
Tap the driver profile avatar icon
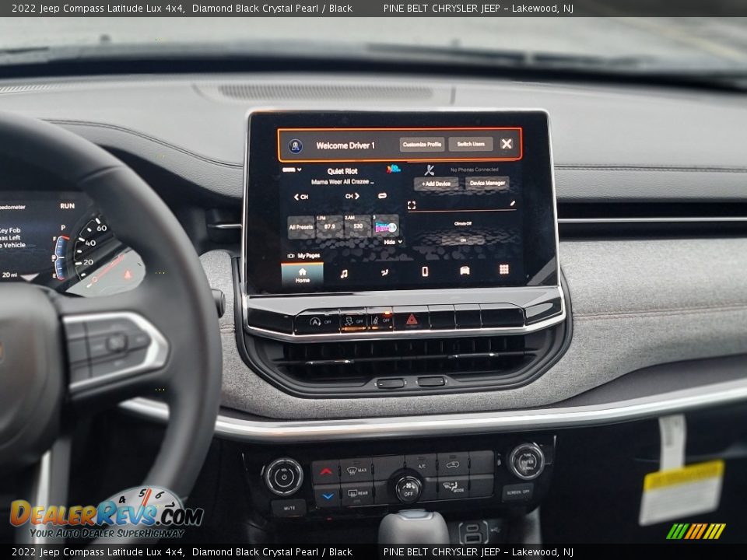pyautogui.click(x=296, y=145)
